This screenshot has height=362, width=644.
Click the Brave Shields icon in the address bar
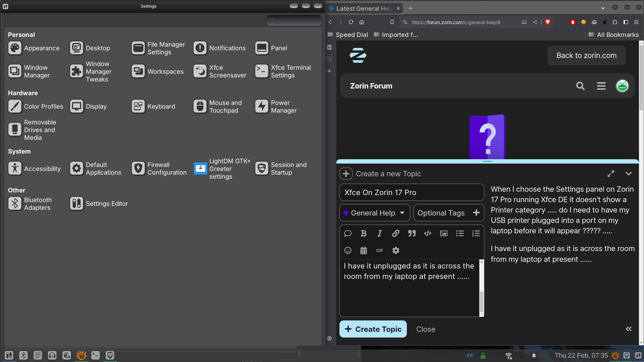(548, 22)
